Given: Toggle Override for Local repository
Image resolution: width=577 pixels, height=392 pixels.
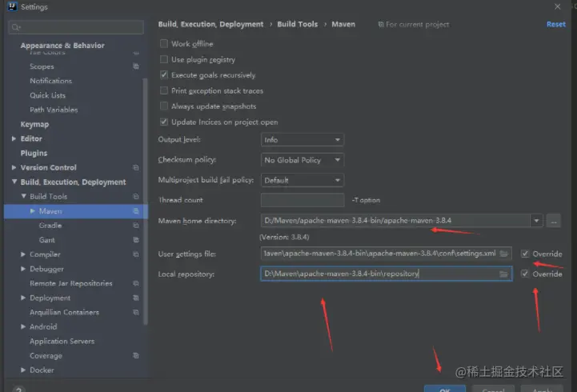Looking at the screenshot, I should (x=525, y=274).
